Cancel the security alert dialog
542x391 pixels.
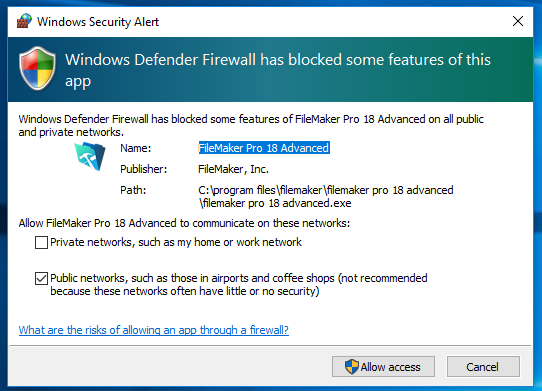483,366
